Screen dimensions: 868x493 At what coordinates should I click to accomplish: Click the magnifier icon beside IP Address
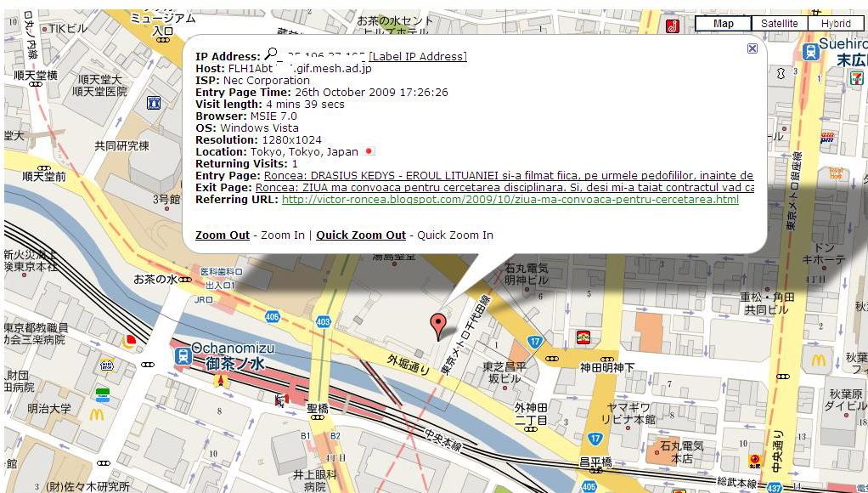[x=271, y=54]
